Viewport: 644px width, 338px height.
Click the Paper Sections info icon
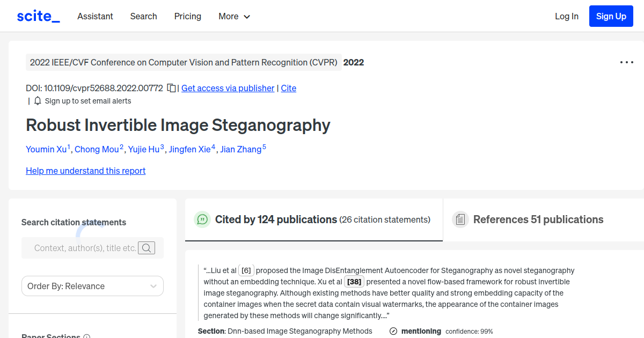(x=87, y=336)
